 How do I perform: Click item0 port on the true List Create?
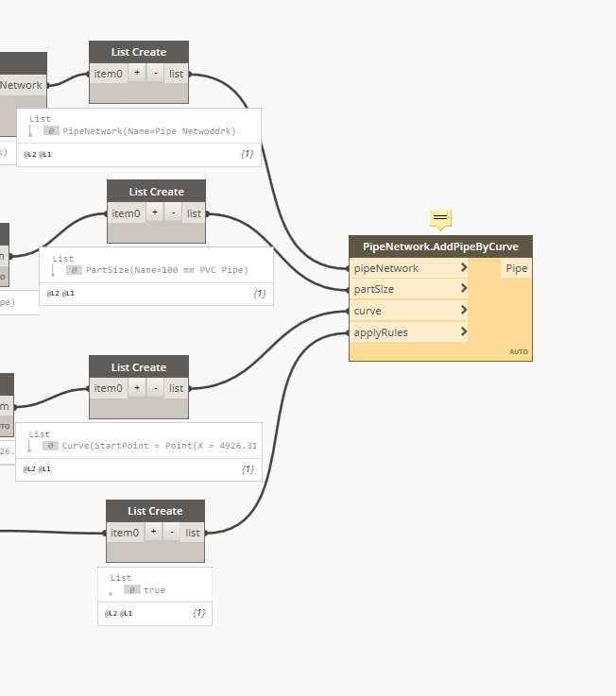pyautogui.click(x=125, y=533)
